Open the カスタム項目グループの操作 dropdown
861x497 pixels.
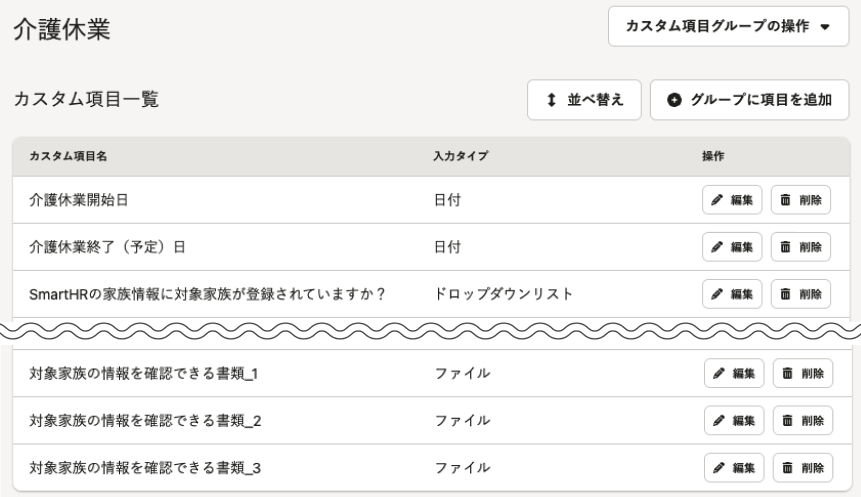coord(728,26)
